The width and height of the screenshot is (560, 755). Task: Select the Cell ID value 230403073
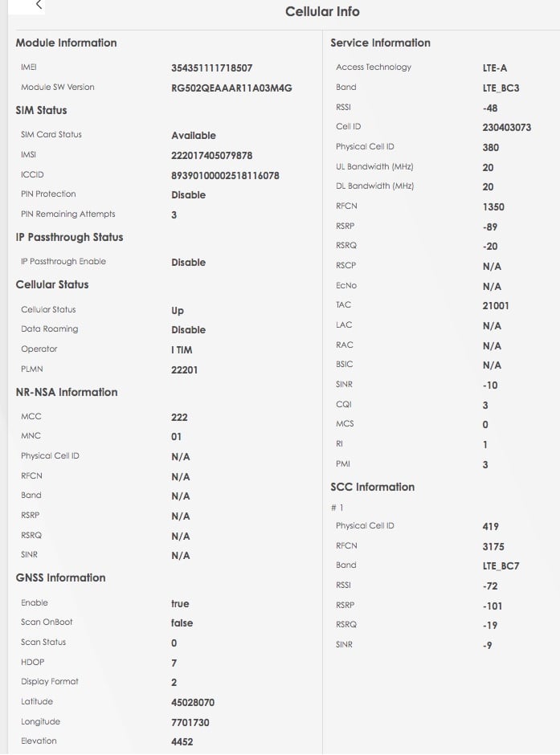[x=506, y=128]
